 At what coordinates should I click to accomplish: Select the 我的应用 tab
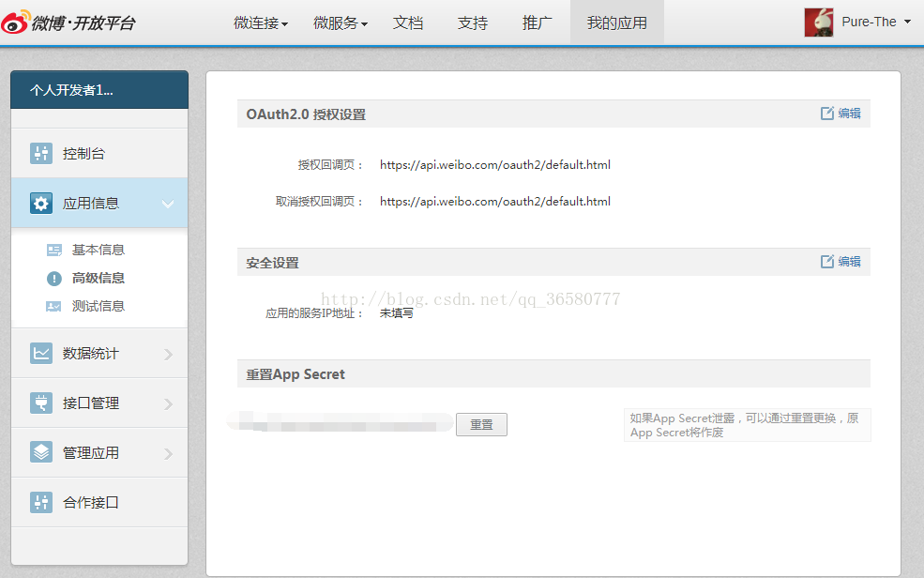617,23
